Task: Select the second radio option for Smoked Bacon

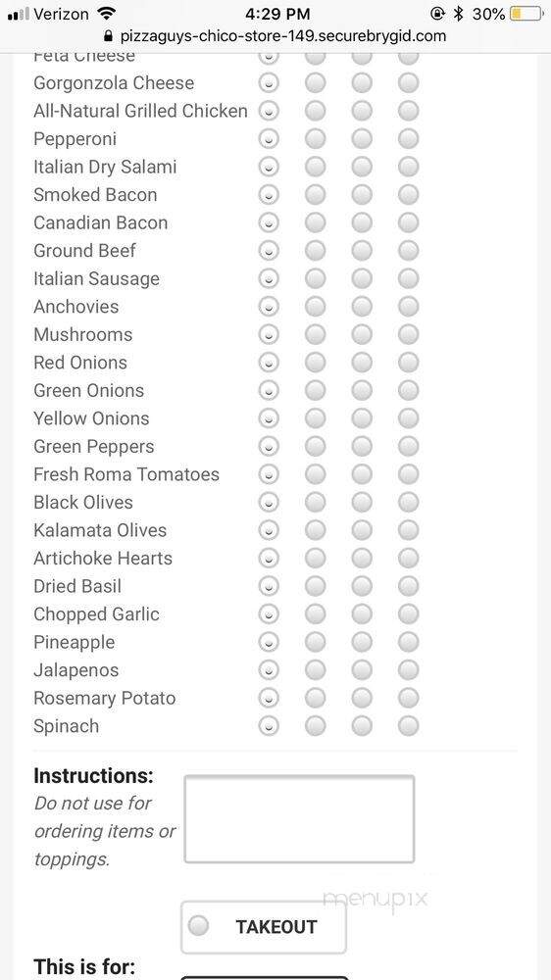Action: coord(316,194)
